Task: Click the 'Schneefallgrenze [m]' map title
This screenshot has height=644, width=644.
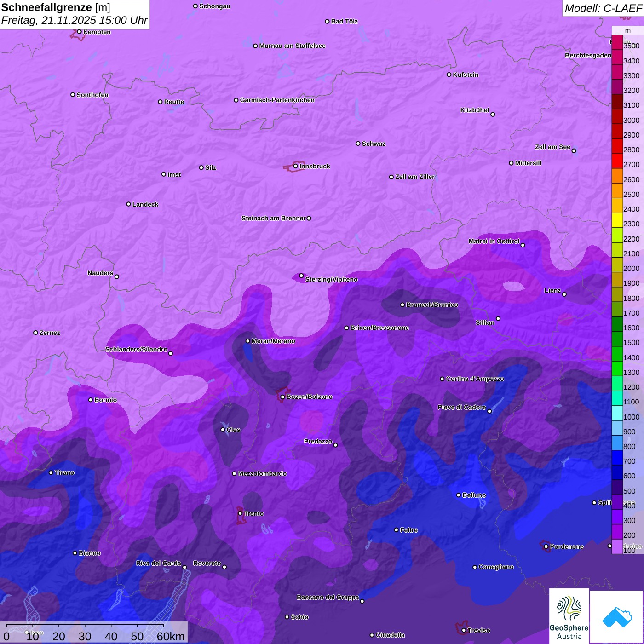Action: [x=56, y=7]
